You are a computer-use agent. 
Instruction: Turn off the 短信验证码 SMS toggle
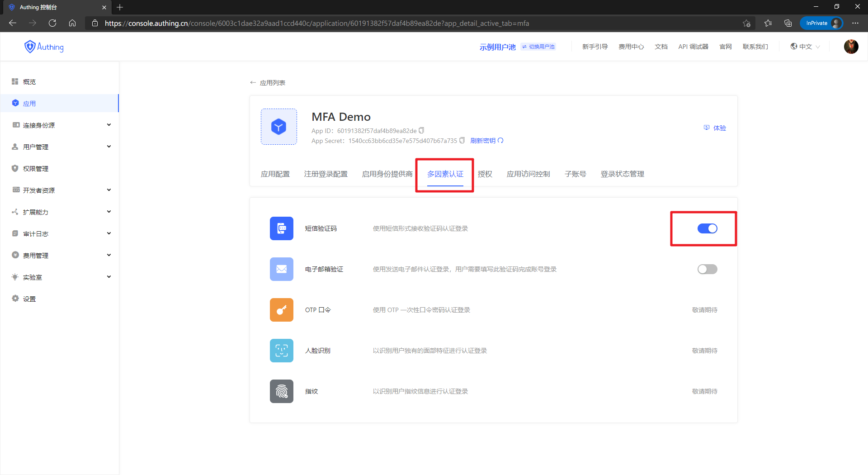click(707, 228)
